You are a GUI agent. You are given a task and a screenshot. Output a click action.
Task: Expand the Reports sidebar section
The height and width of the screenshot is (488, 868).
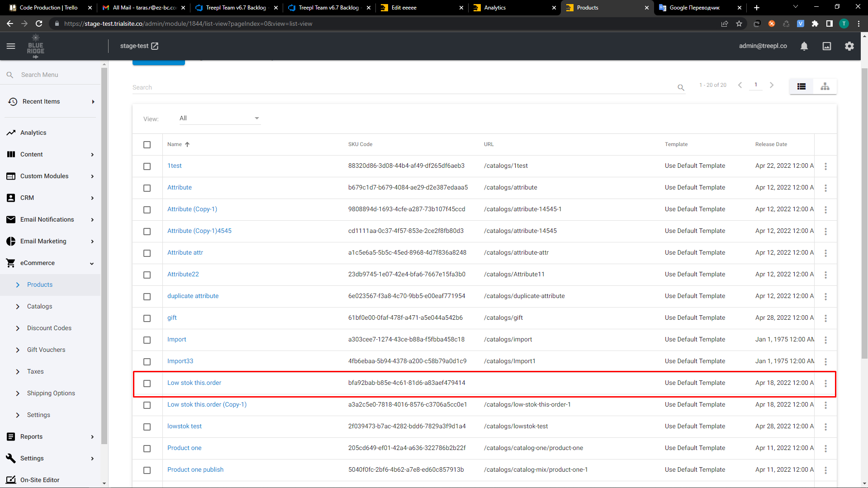pos(92,437)
